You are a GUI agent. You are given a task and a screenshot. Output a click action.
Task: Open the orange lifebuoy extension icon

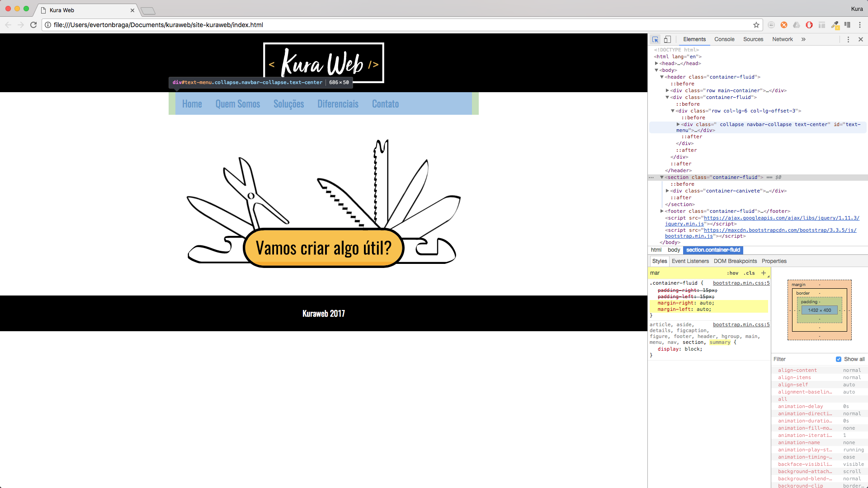[784, 25]
